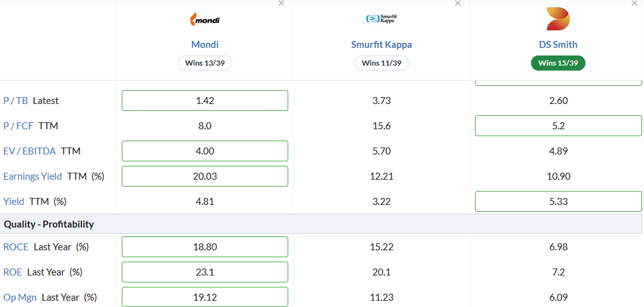Click the Smurfit Kappa logo image

pyautogui.click(x=382, y=18)
